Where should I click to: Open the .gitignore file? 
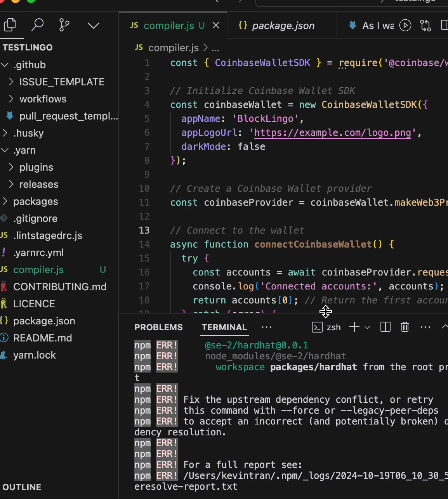tap(59, 218)
